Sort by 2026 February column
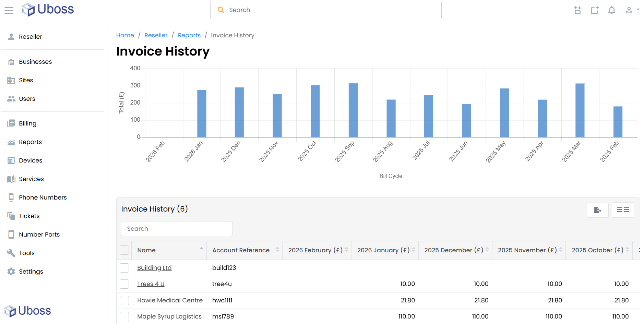Screen dimensions: 644x324 317,250
